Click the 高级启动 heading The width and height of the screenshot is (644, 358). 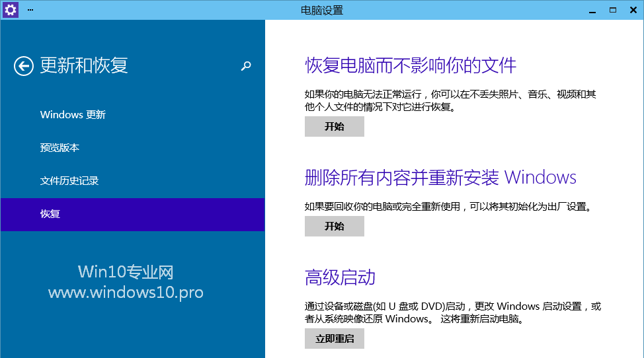coord(340,277)
